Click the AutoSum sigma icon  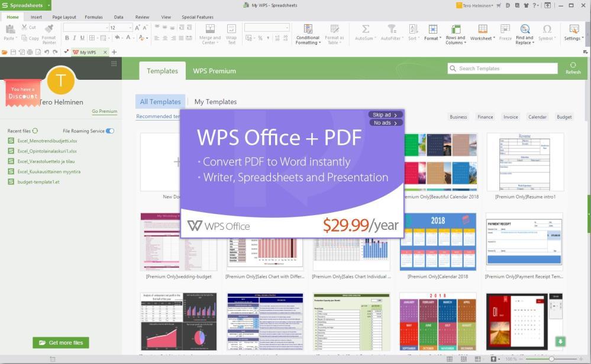[365, 29]
